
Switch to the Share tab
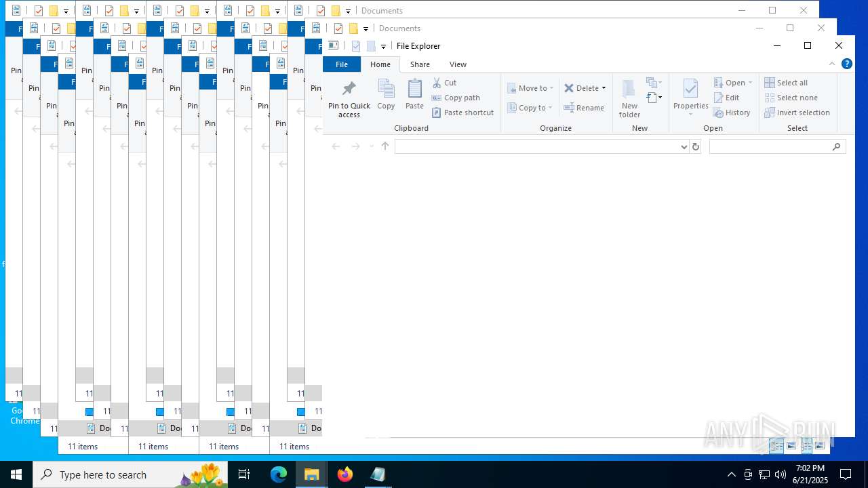pyautogui.click(x=420, y=64)
